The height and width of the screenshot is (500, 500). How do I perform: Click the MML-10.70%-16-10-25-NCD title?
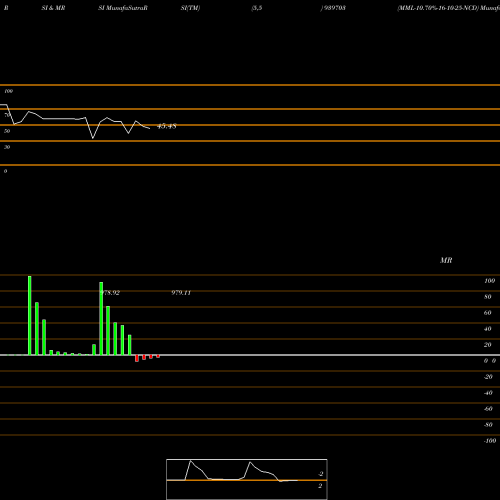(x=438, y=8)
